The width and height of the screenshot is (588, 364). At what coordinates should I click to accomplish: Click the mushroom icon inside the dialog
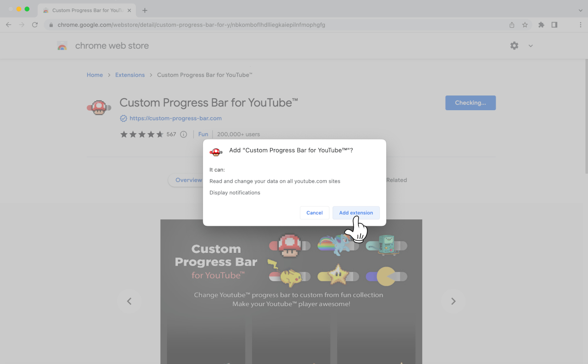(x=216, y=151)
